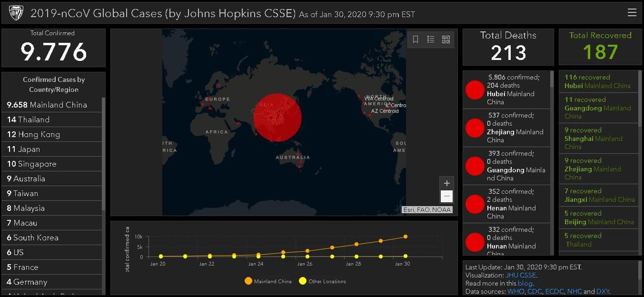Screen dimensions: 644x297
Task: Click the red circle beside Hunan entry
Action: [474, 242]
